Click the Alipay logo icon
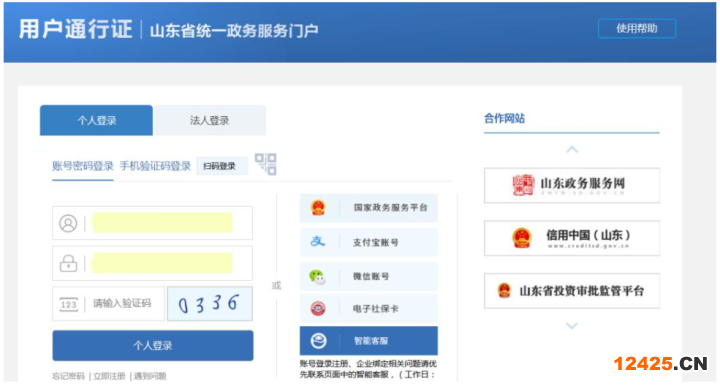 [318, 241]
